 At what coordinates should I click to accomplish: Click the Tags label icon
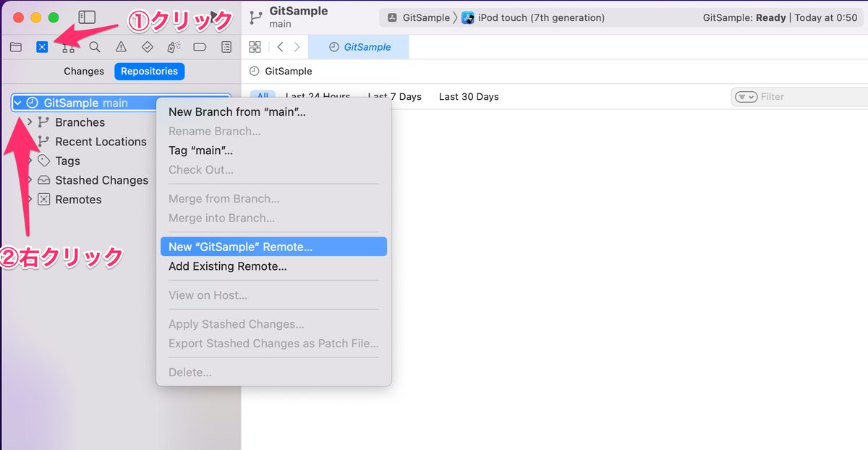click(43, 161)
